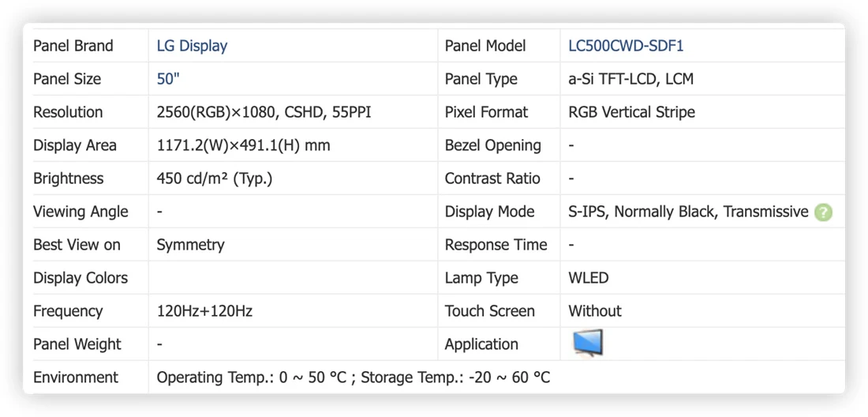Select the operating and storage temperature text
Screen dimensions: 868x417
pos(354,378)
